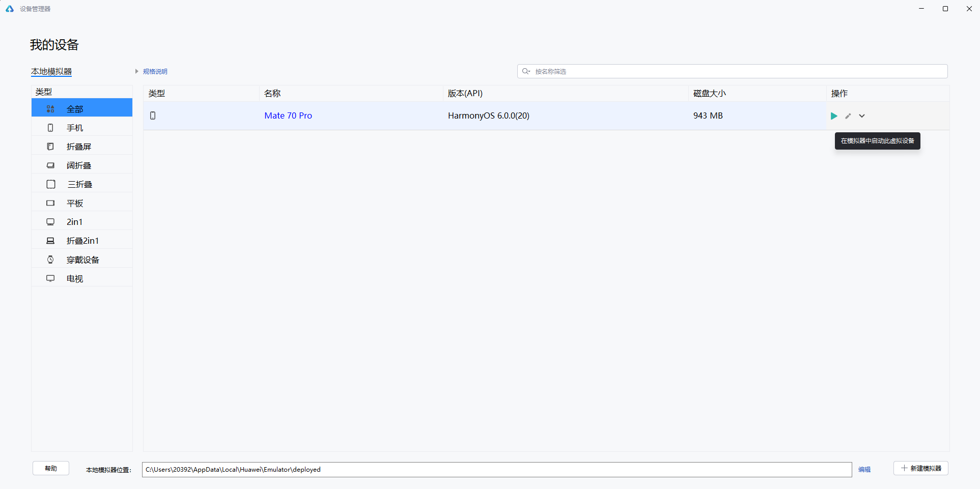Minimize the 设备管理器 window
This screenshot has width=980, height=489.
(x=921, y=9)
